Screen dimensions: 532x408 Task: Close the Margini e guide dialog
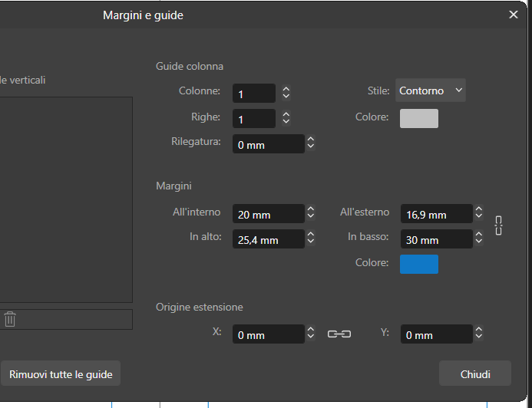(x=514, y=15)
